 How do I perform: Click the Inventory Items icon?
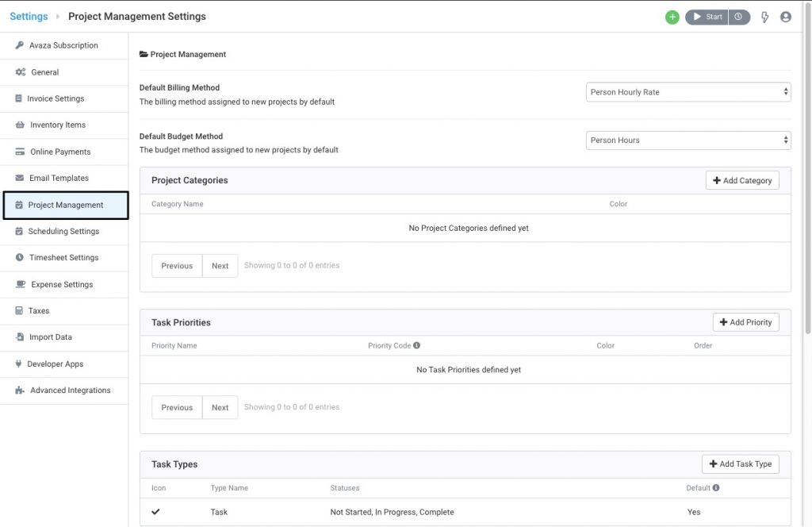click(19, 125)
